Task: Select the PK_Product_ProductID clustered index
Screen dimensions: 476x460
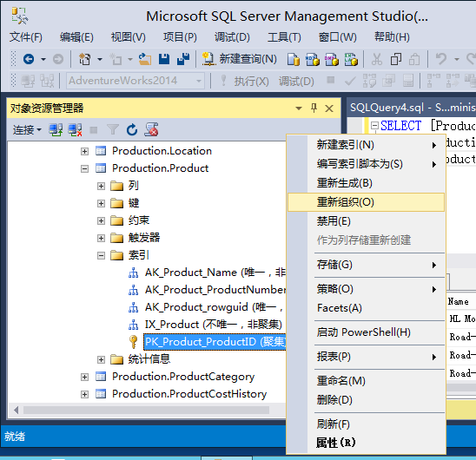Action: tap(215, 342)
